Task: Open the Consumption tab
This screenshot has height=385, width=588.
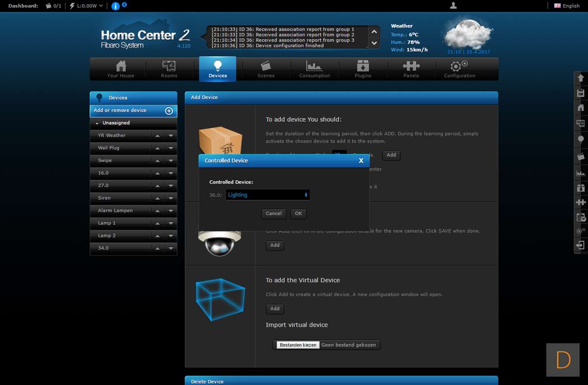Action: pos(314,69)
